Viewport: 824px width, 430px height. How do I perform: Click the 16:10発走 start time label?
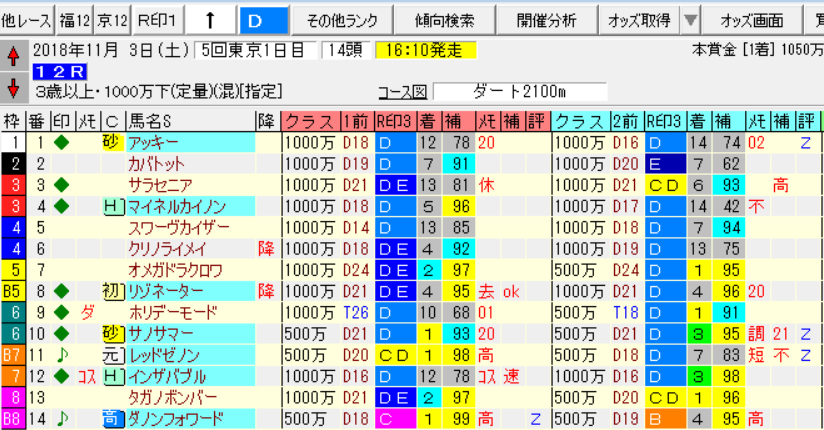pos(426,50)
